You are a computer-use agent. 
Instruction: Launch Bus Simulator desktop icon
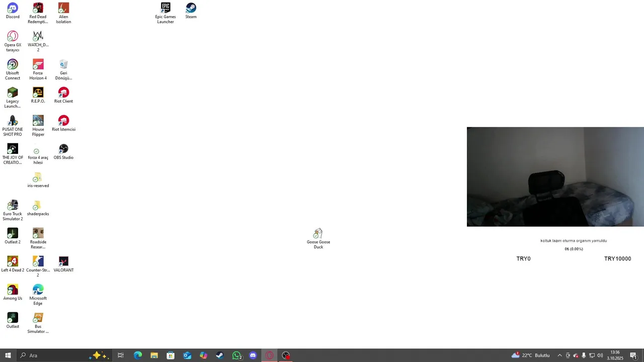(x=38, y=323)
